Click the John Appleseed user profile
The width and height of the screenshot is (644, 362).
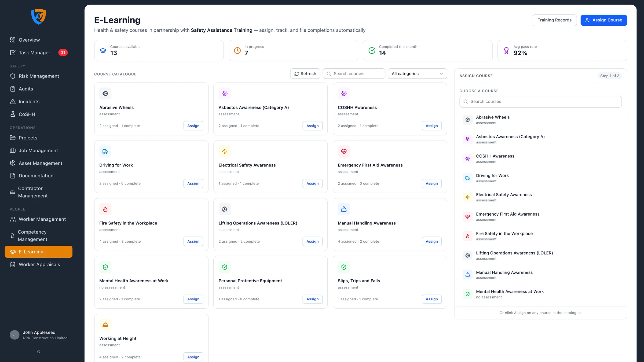39,335
